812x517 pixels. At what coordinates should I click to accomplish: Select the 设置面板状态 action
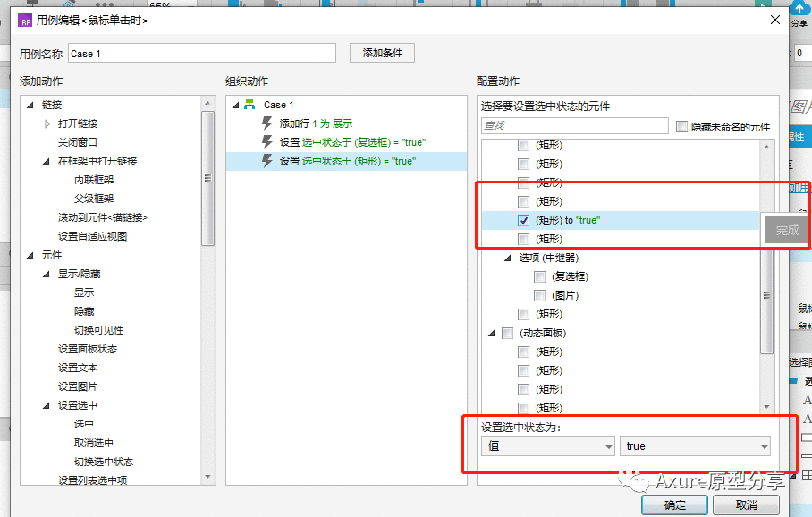pos(88,349)
